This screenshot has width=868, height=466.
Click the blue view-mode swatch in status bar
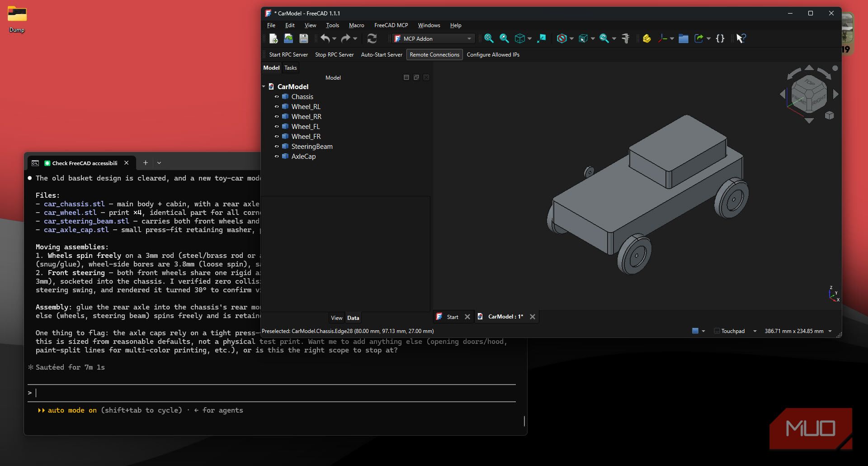(695, 331)
